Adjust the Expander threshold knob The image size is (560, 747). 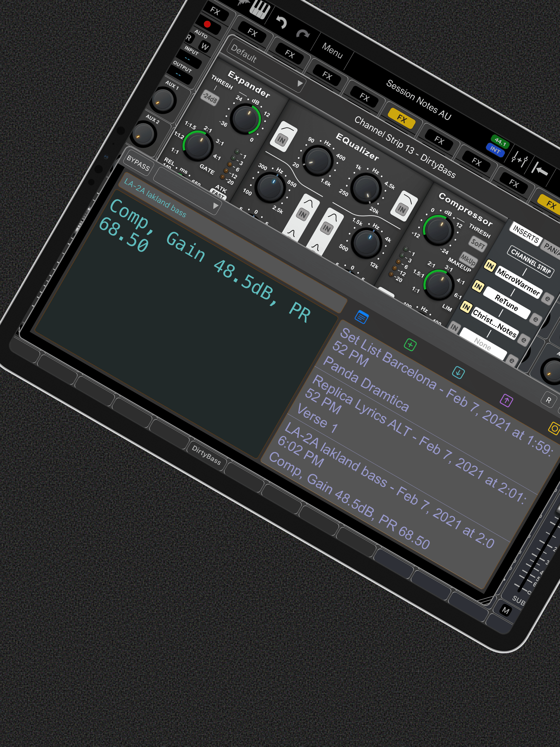pos(246,119)
